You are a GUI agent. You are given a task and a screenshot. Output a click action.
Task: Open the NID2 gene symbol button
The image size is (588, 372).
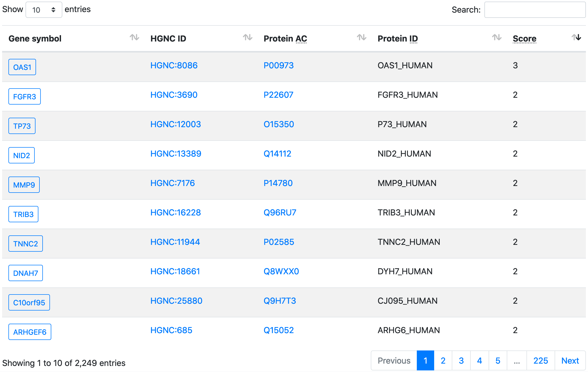pyautogui.click(x=22, y=155)
